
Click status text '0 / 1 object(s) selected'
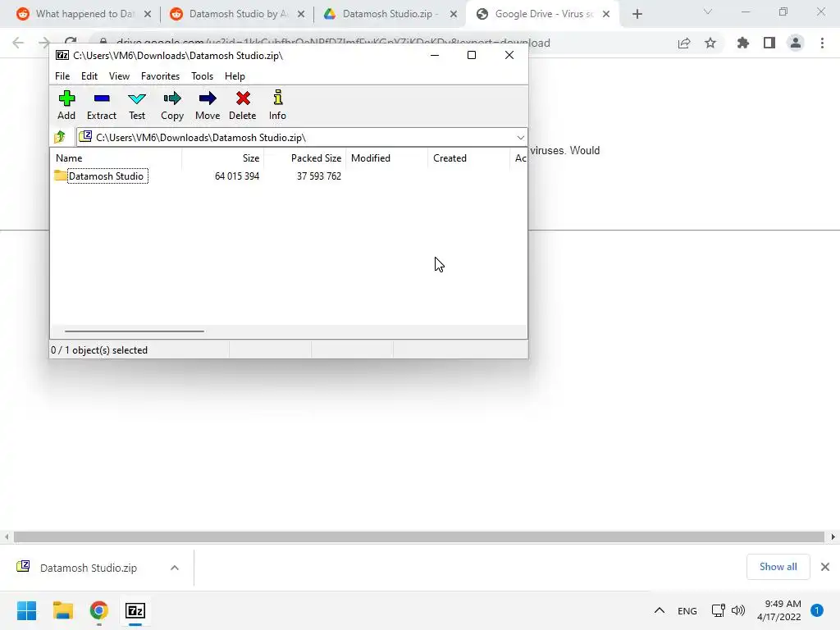99,349
